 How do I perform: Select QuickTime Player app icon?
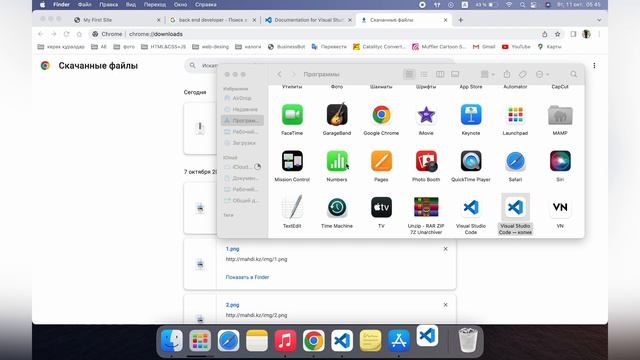(471, 161)
